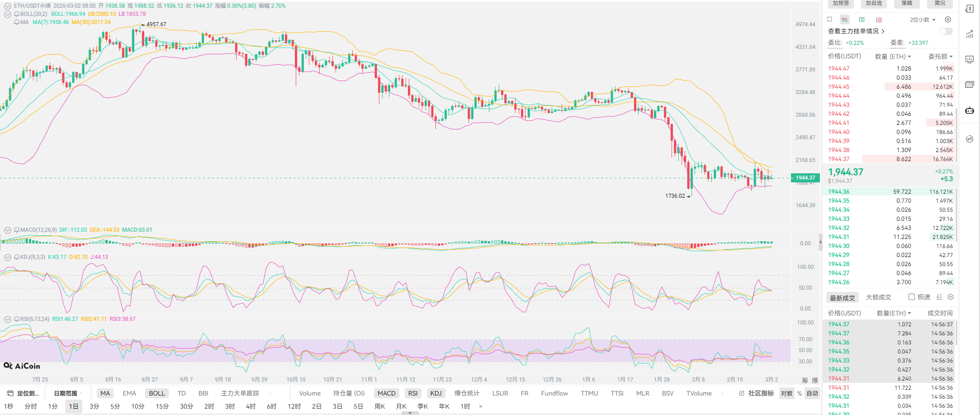Image resolution: width=980 pixels, height=415 pixels.
Task: Select the buy-orders-only order book view icon
Action: pos(862,19)
